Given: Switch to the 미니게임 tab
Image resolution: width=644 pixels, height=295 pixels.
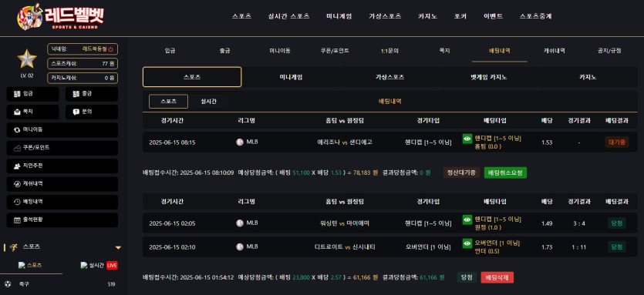Looking at the screenshot, I should click(291, 77).
